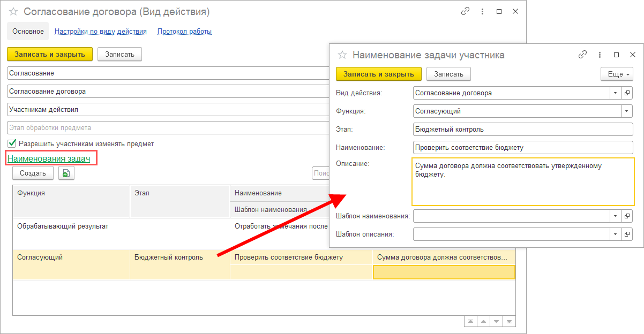The image size is (644, 334).
Task: Jump to the last row using the table arrow
Action: pos(510,321)
